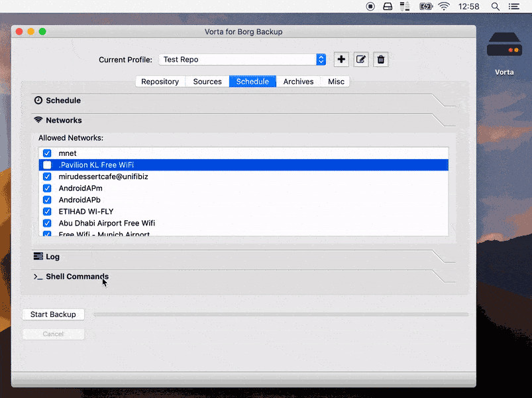This screenshot has height=398, width=532.
Task: Select the mnet network row text
Action: pos(68,153)
